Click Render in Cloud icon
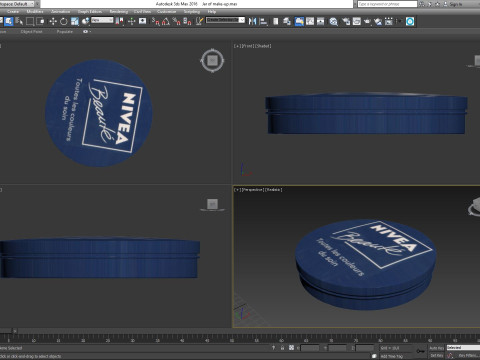Viewport: 480px width, 360px height. pyautogui.click(x=378, y=21)
